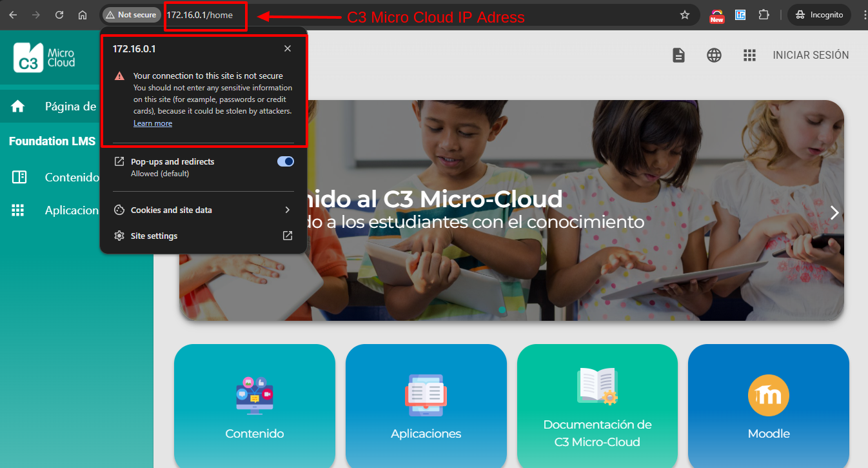Click the cookie icon in popup
The image size is (868, 468).
pos(119,210)
